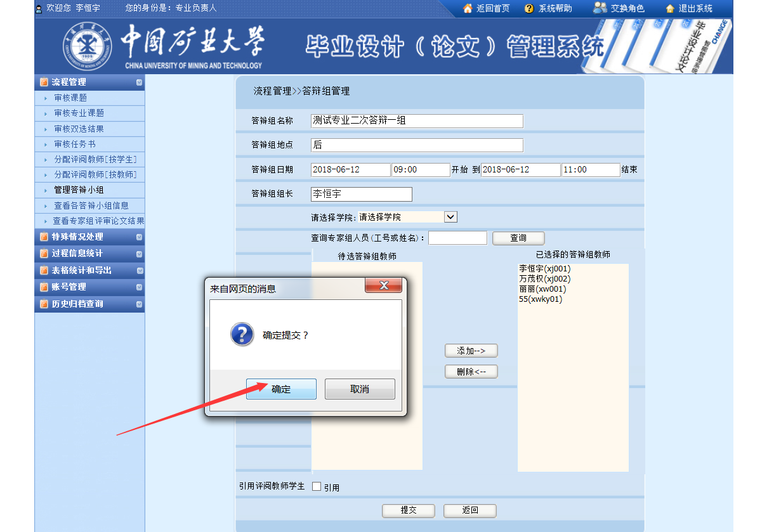The image size is (781, 532).
Task: Open 审核任务书 in sidebar
Action: coord(75,144)
